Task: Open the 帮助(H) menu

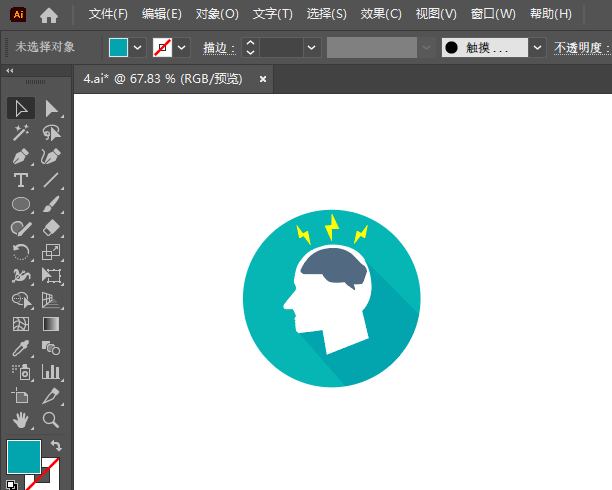Action: pyautogui.click(x=551, y=14)
